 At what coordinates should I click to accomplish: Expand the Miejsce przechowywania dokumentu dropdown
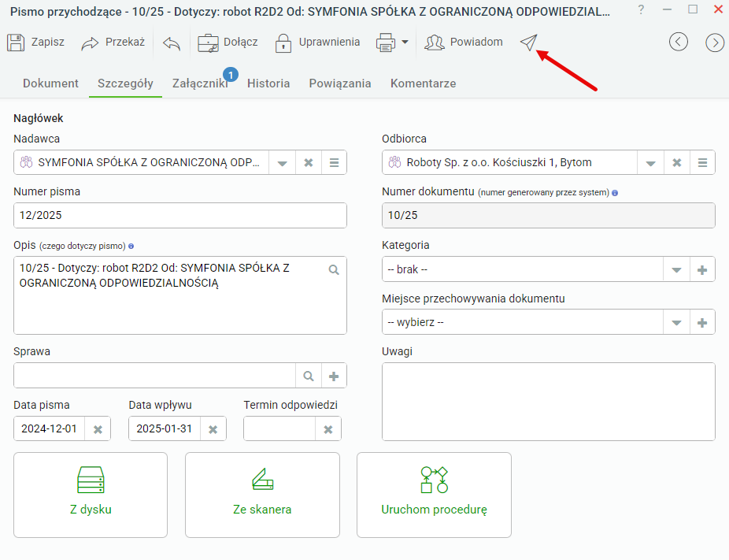point(676,323)
